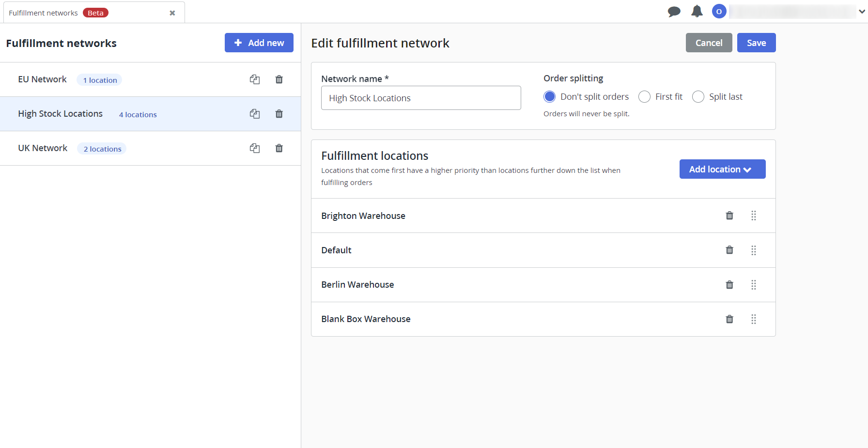Duplicate the UK Network entry
The width and height of the screenshot is (868, 448).
[x=255, y=148]
